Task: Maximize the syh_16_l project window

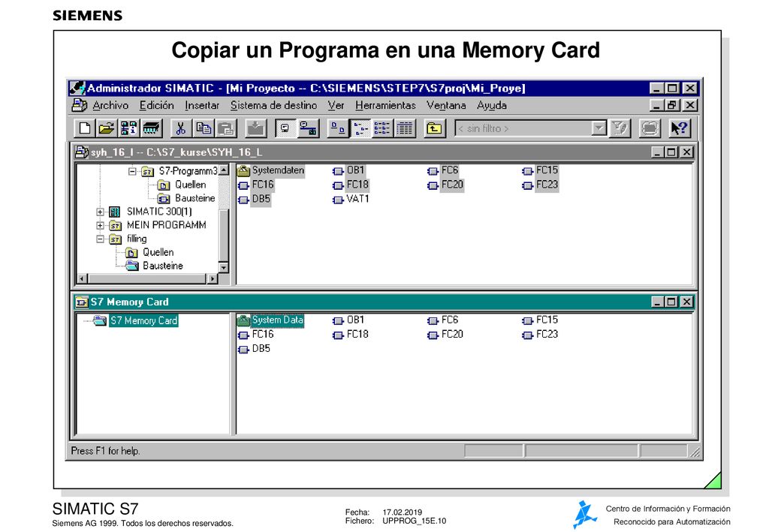Action: [671, 152]
